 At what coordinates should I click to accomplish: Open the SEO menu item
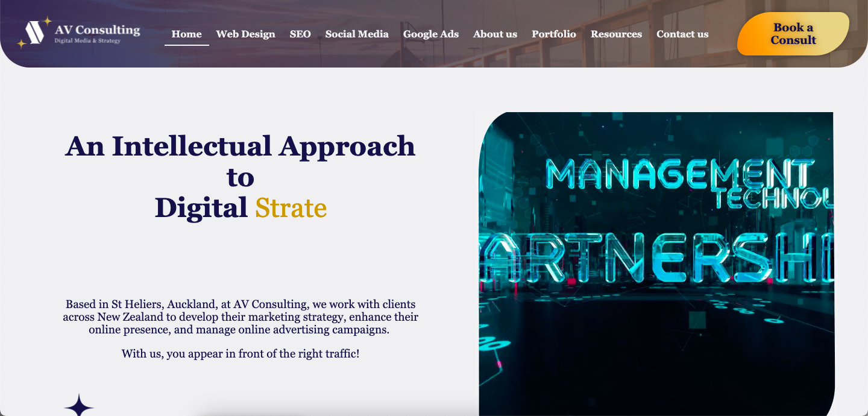300,34
